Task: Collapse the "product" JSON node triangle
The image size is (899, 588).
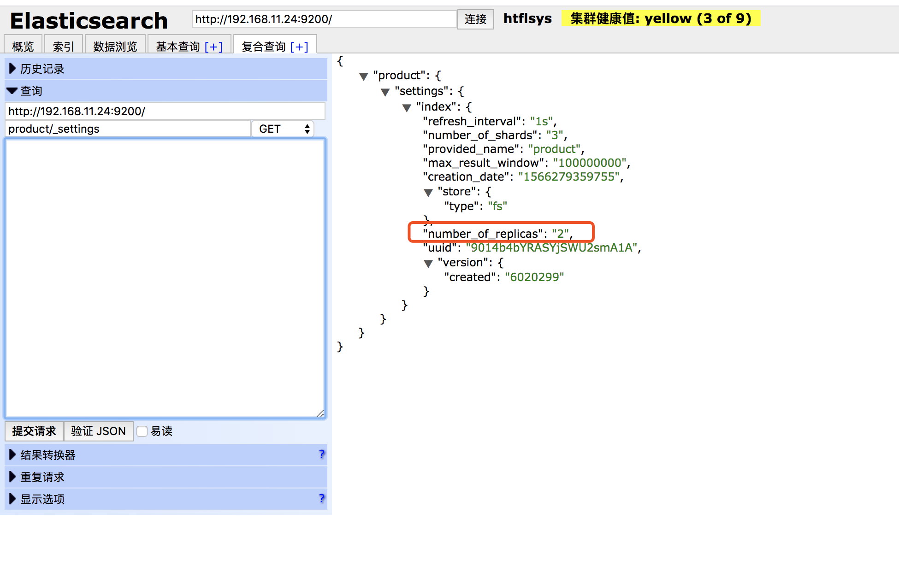Action: pyautogui.click(x=363, y=76)
